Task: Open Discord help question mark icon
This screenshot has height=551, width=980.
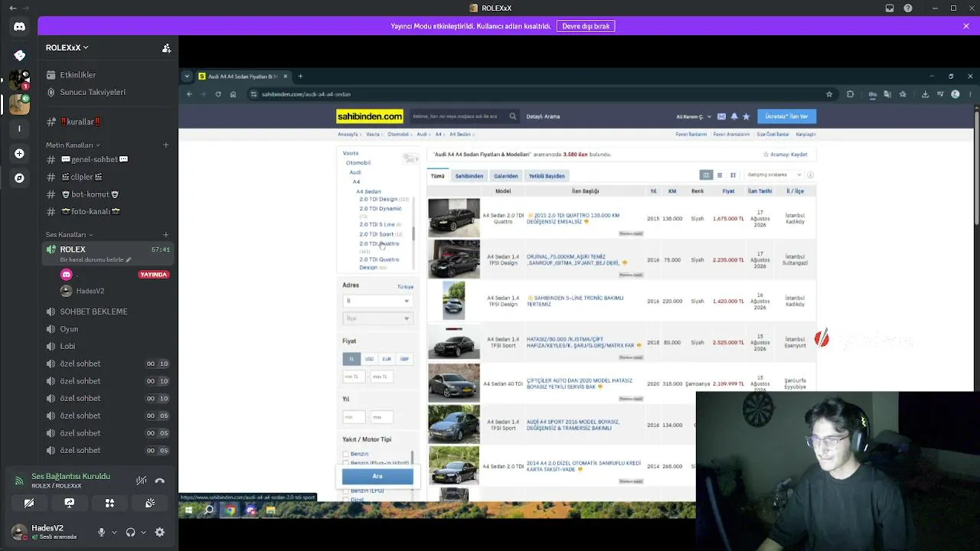Action: click(x=908, y=8)
